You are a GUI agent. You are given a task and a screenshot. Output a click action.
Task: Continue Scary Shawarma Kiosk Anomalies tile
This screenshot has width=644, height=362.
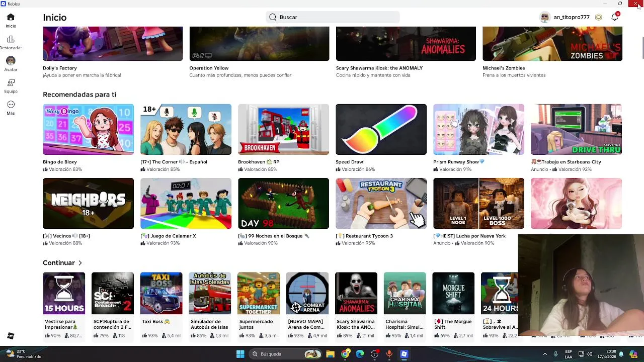pyautogui.click(x=356, y=293)
